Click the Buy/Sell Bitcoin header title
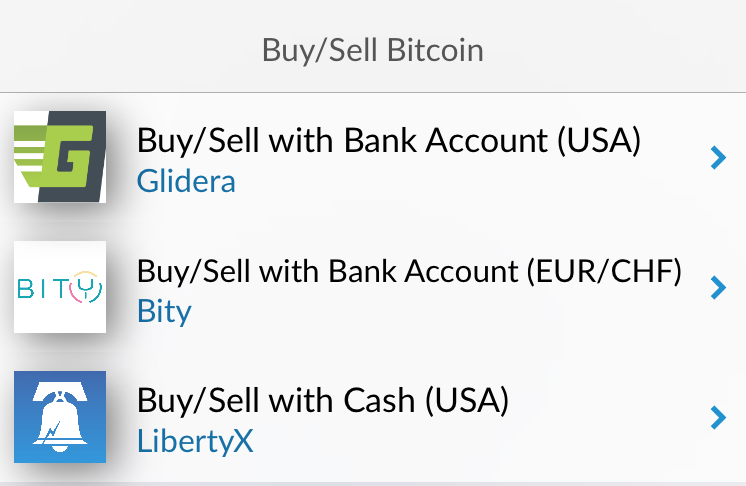Viewport: 746px width, 486px height. (372, 48)
